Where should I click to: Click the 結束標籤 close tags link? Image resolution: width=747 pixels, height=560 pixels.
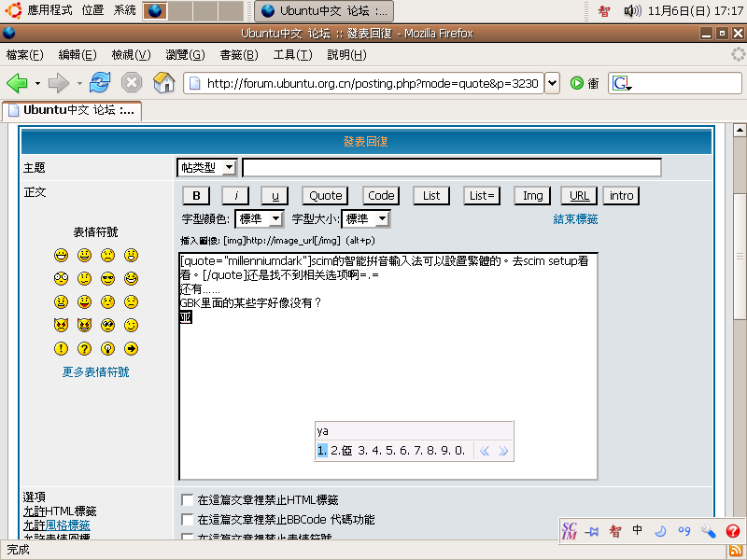pyautogui.click(x=575, y=219)
